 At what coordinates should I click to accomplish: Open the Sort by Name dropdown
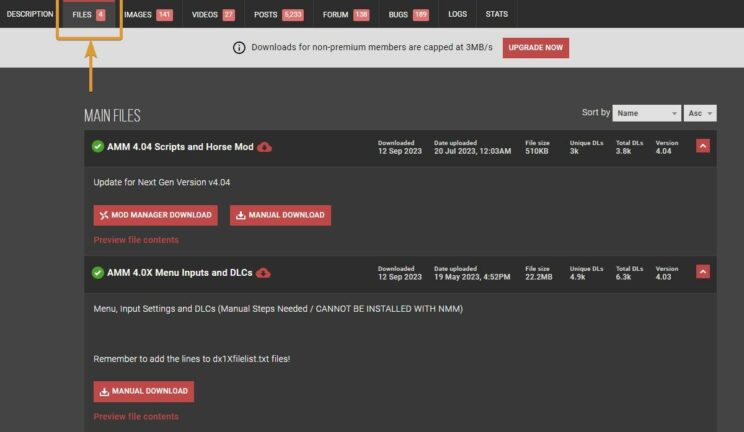click(647, 114)
